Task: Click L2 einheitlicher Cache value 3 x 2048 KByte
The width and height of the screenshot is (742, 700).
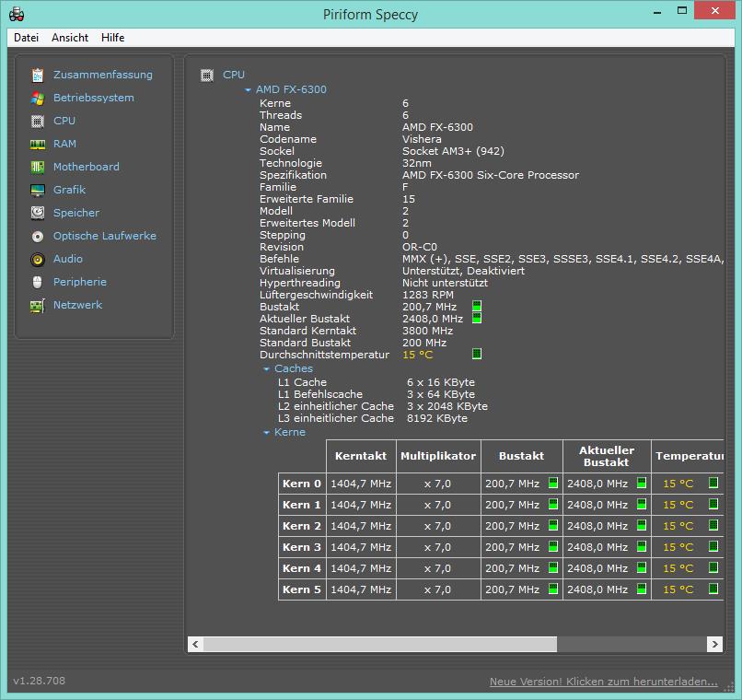Action: (x=447, y=406)
